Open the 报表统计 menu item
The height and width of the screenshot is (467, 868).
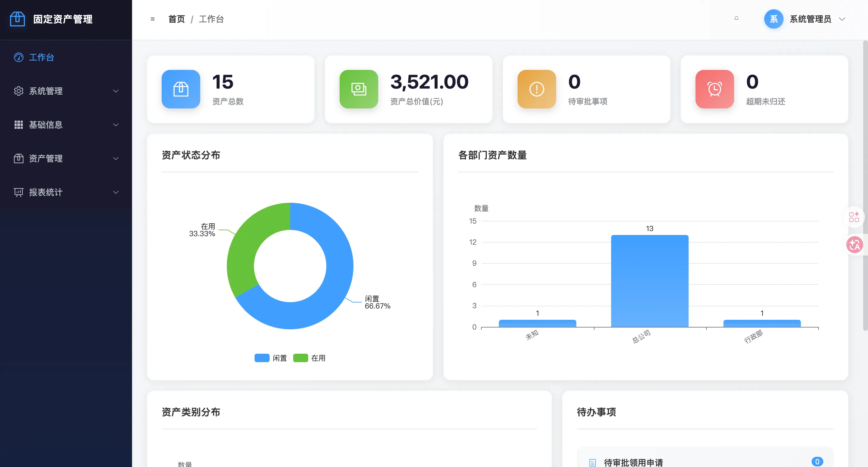[x=66, y=192]
